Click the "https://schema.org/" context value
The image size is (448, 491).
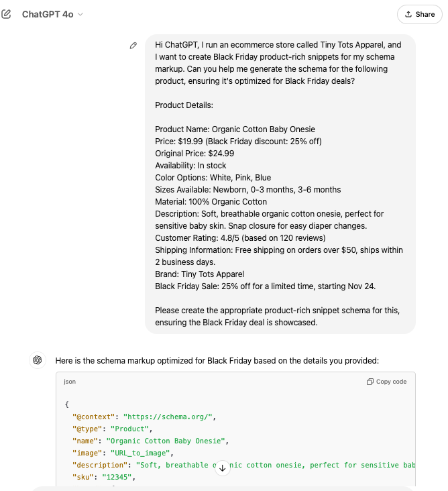(168, 417)
